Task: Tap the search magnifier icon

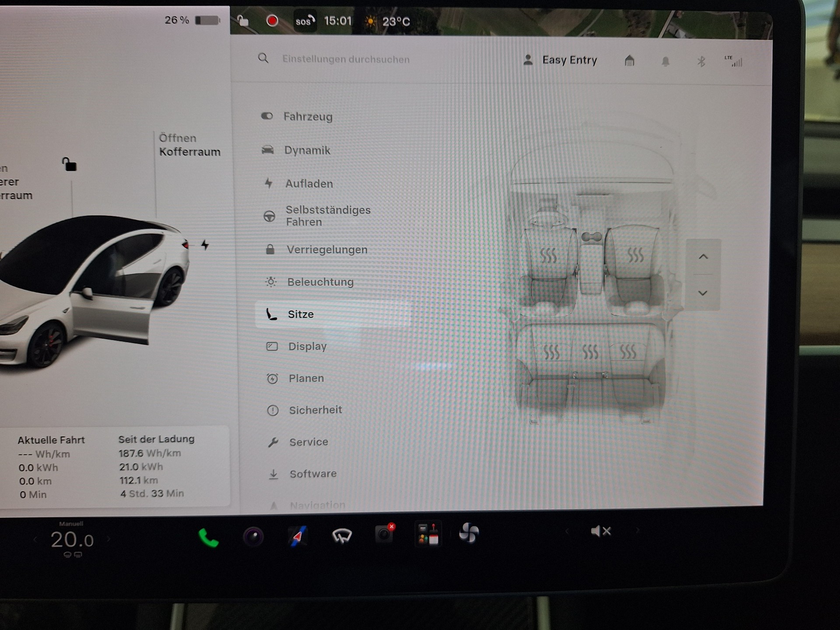Action: 263,58
